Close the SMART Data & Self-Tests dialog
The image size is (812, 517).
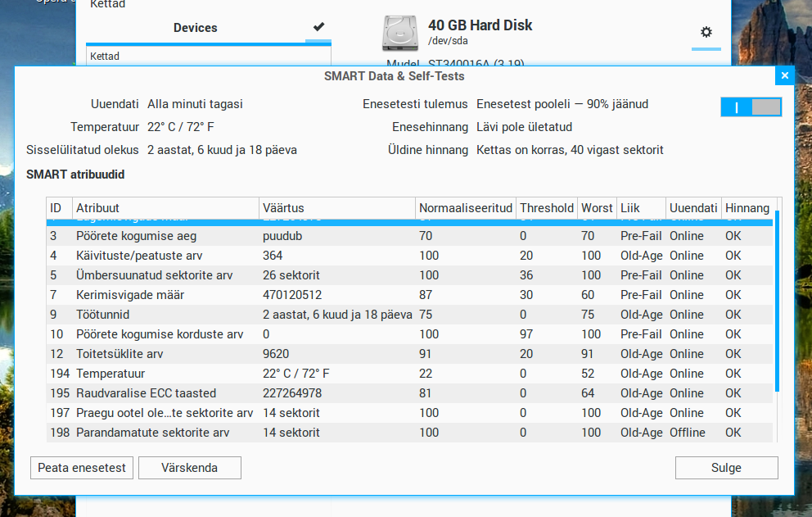(x=785, y=75)
